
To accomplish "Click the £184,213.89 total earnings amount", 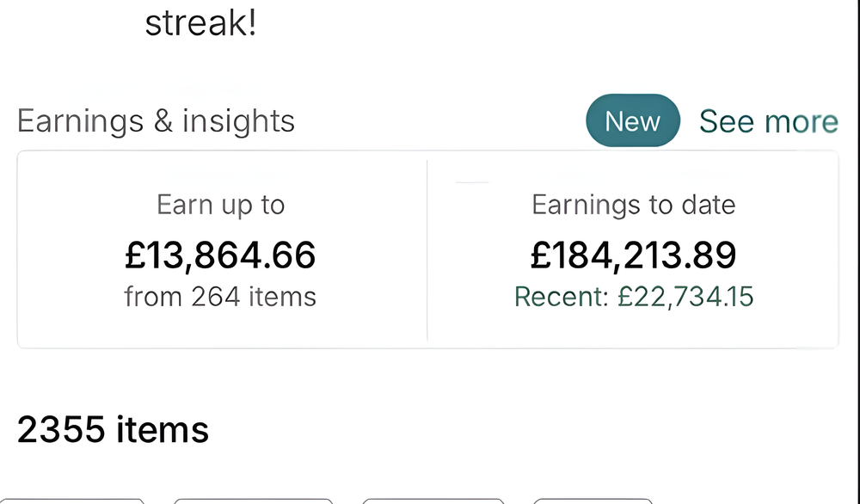I will point(634,255).
